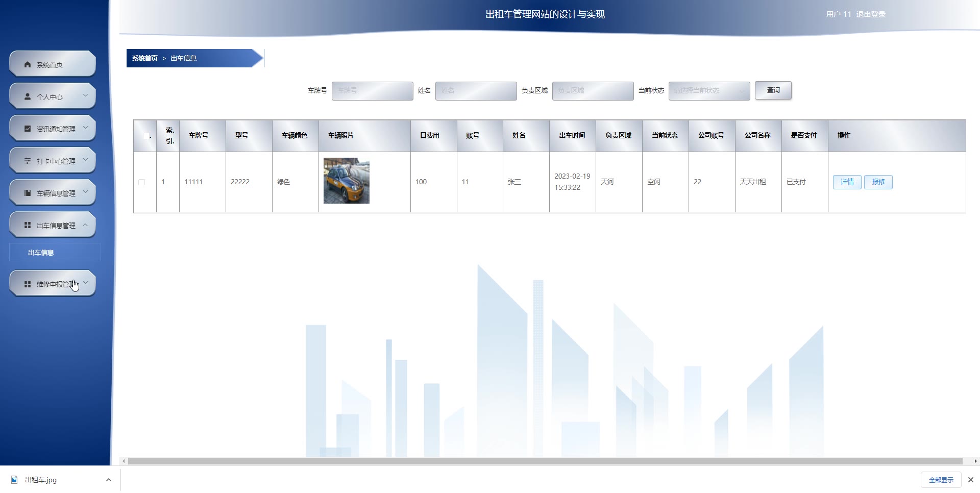Expand the 打卡中心管理 menu chevron
The image size is (980, 493).
tap(85, 160)
